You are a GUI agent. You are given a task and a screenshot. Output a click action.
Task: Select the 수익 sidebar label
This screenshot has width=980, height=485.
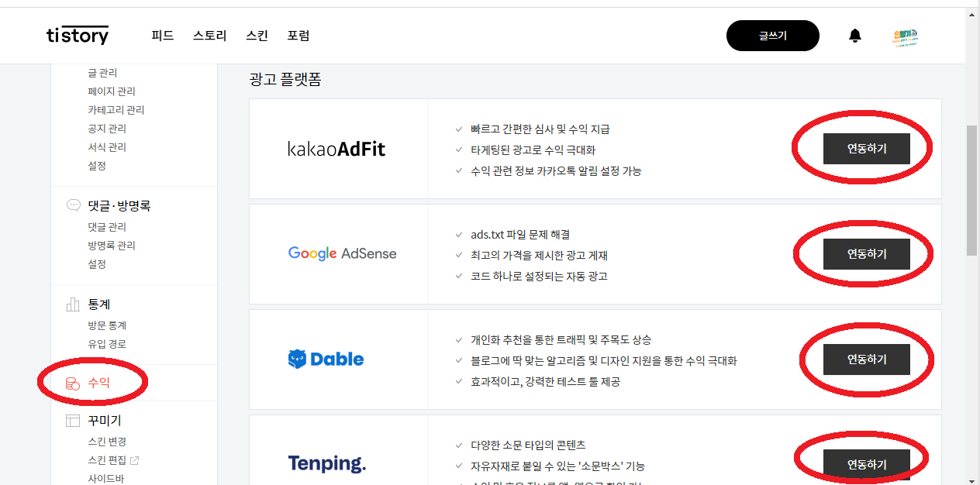point(99,383)
